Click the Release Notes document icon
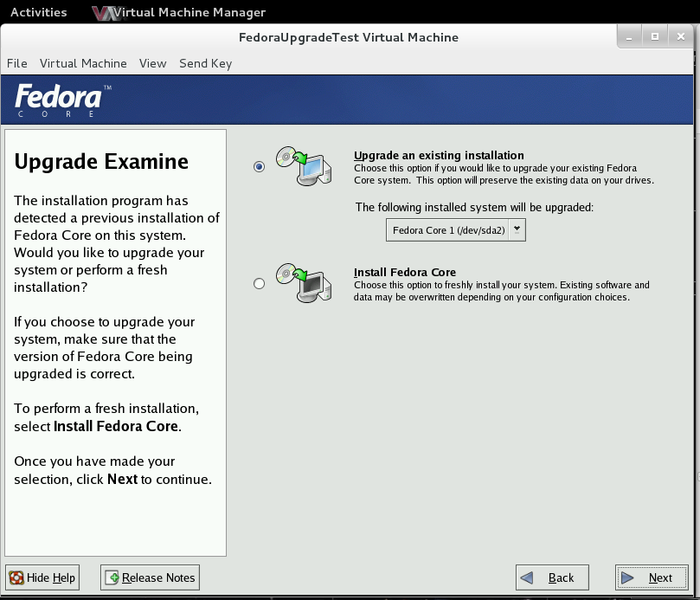Screen dimensions: 700x600 click(x=112, y=577)
